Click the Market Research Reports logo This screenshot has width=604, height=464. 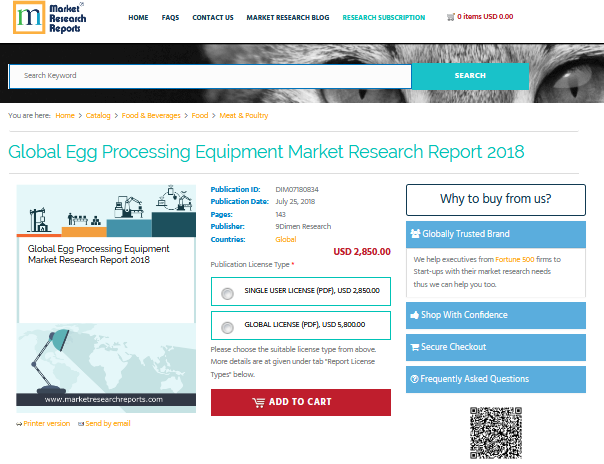(x=49, y=18)
